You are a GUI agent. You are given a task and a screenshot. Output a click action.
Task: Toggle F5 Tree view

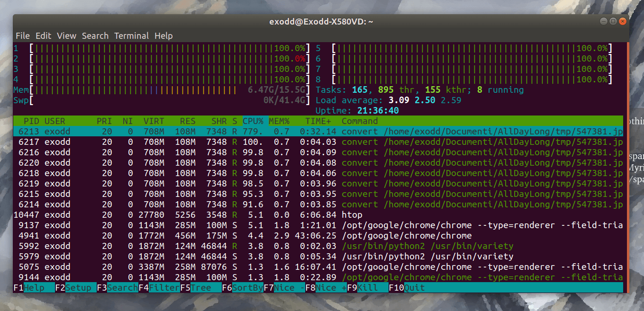click(201, 288)
